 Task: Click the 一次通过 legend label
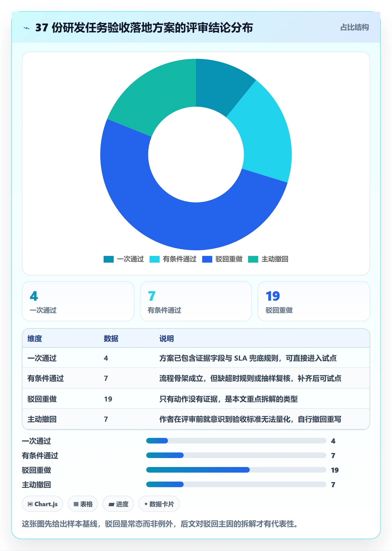click(130, 259)
